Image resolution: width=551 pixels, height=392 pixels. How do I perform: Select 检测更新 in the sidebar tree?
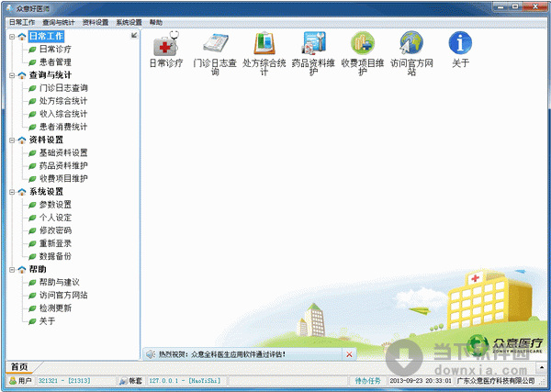coord(55,308)
